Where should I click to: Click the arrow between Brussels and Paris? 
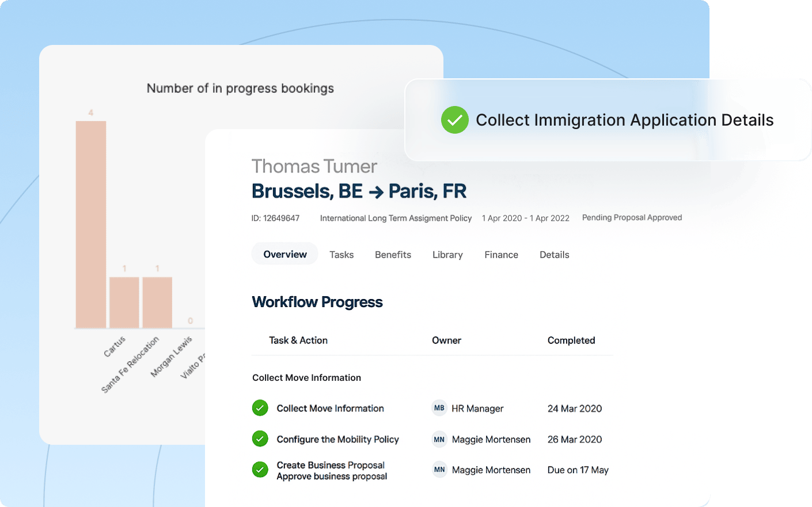pos(375,192)
